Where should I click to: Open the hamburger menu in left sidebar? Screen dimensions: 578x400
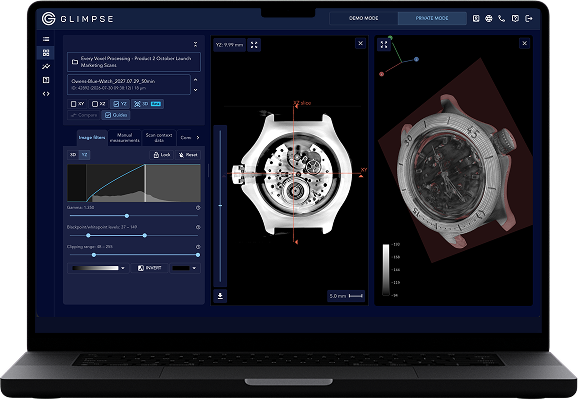(46, 39)
